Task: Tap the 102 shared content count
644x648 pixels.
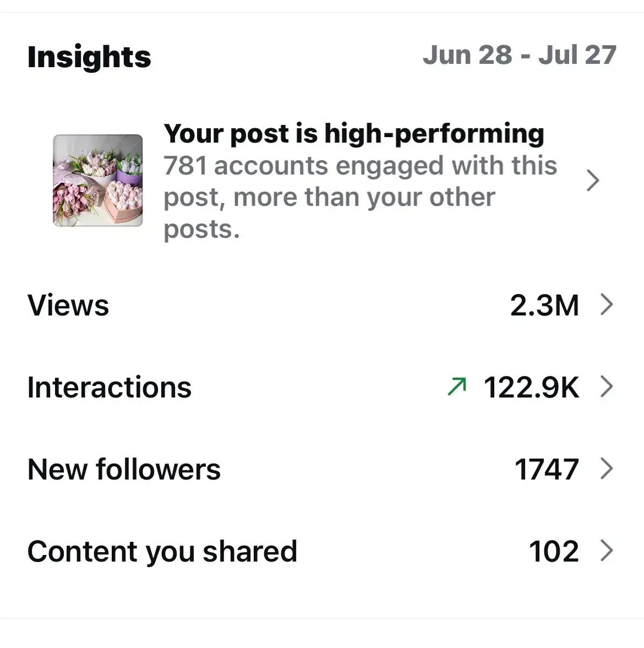Action: coord(554,551)
